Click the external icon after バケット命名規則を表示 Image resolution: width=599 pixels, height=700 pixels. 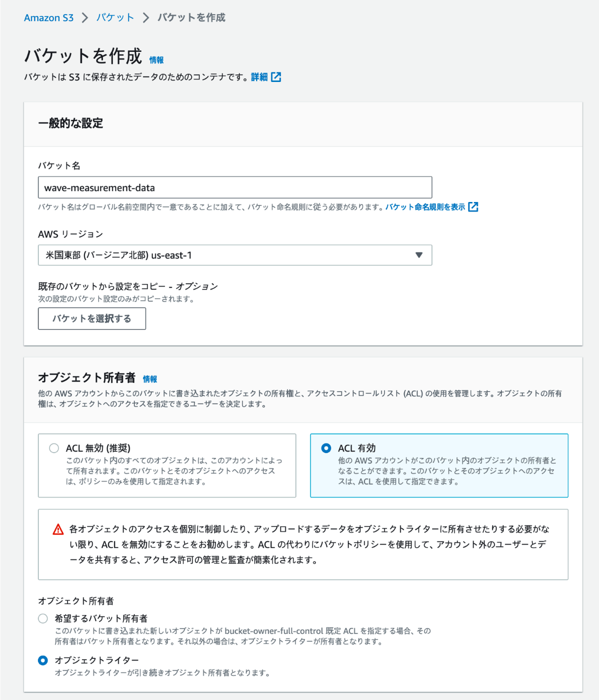pyautogui.click(x=473, y=207)
